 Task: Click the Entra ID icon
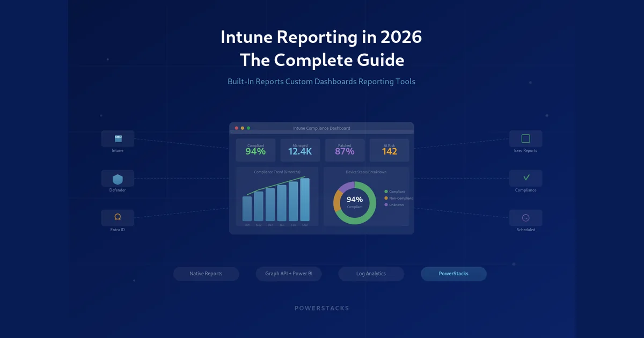118,217
